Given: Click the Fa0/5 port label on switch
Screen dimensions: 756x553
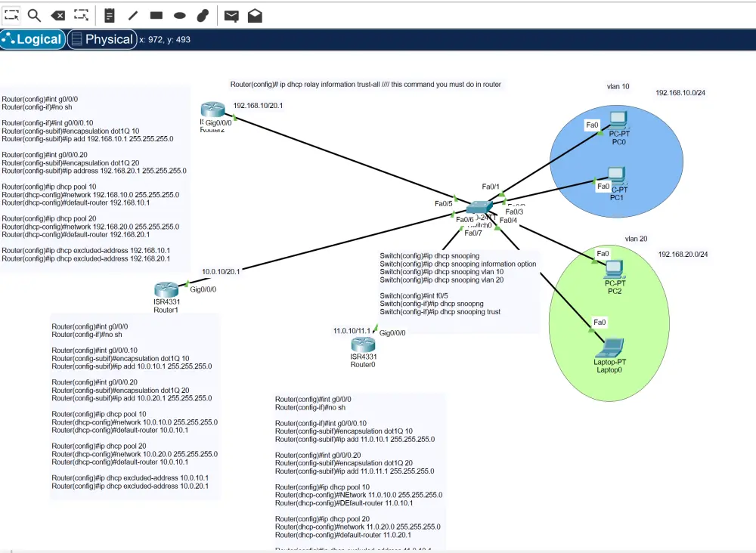Looking at the screenshot, I should (x=443, y=204).
